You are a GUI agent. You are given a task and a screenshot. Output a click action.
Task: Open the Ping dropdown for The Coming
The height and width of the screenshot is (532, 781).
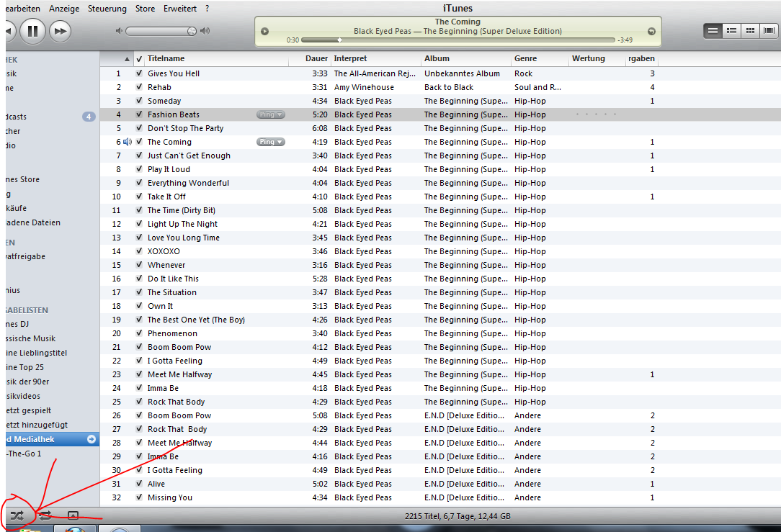point(270,142)
